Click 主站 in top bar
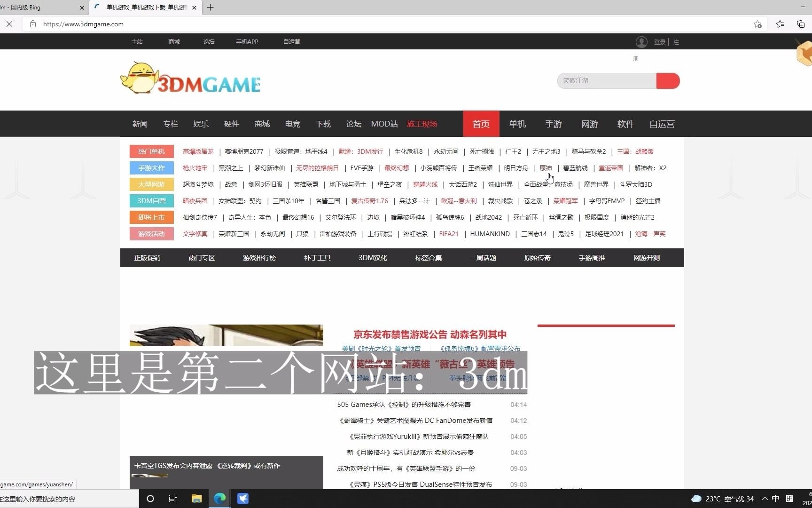The width and height of the screenshot is (812, 508). click(x=137, y=42)
